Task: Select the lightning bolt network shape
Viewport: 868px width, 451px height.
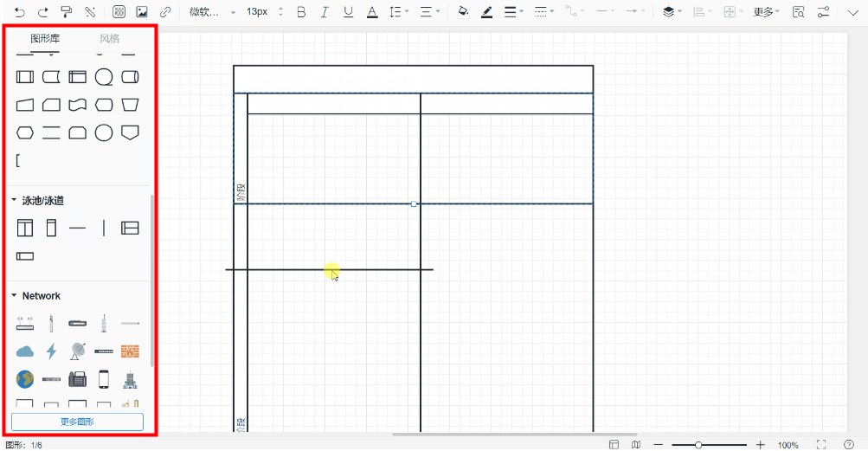Action: 51,351
